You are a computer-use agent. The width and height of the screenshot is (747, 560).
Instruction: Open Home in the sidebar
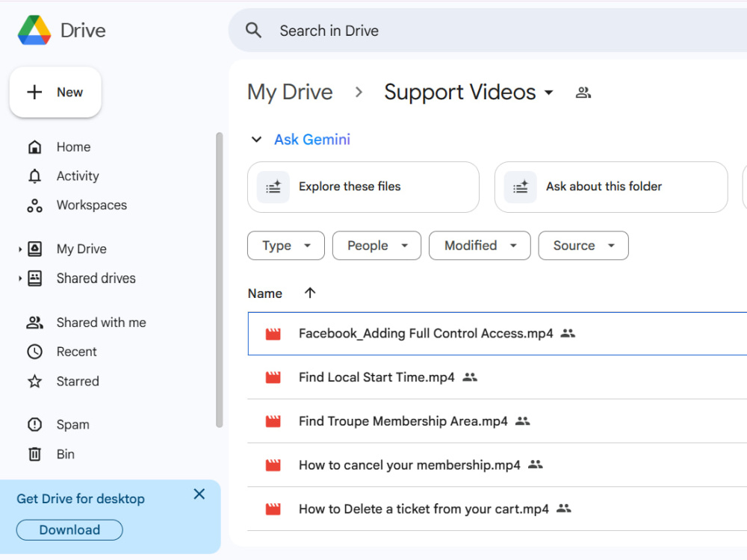tap(73, 147)
